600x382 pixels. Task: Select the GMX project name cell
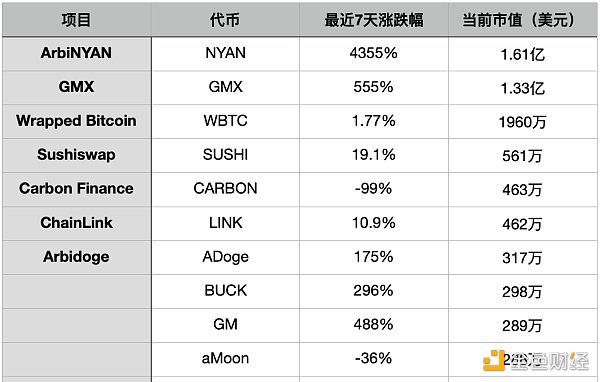point(77,87)
